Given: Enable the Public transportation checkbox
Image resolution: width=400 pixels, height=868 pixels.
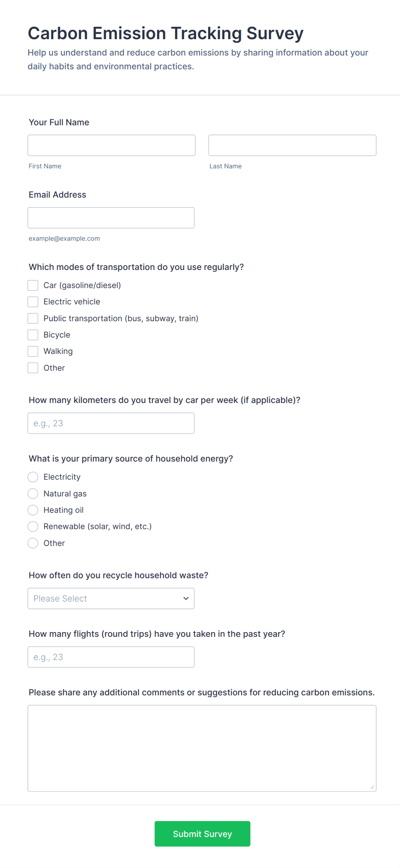Looking at the screenshot, I should [33, 319].
